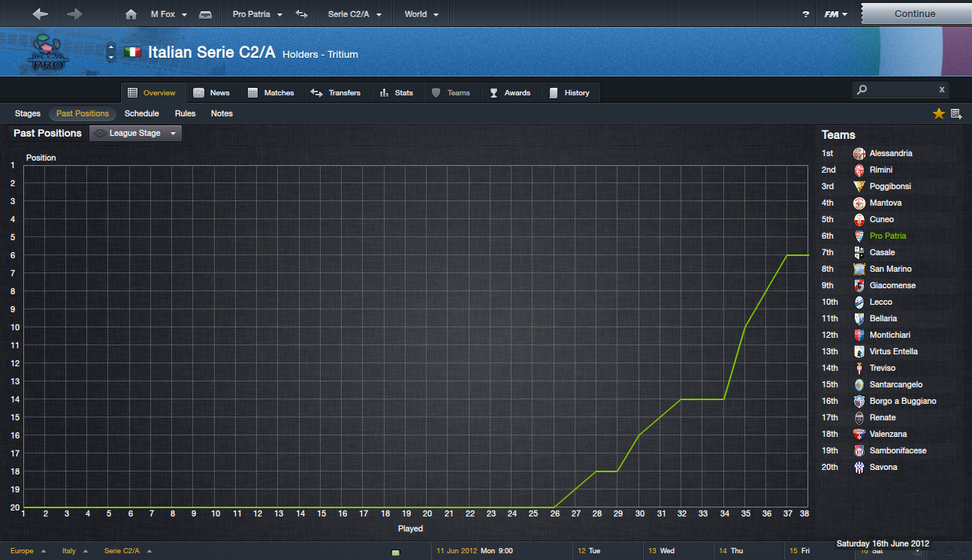This screenshot has height=560, width=972.
Task: Open holders link Tritium
Action: point(343,54)
